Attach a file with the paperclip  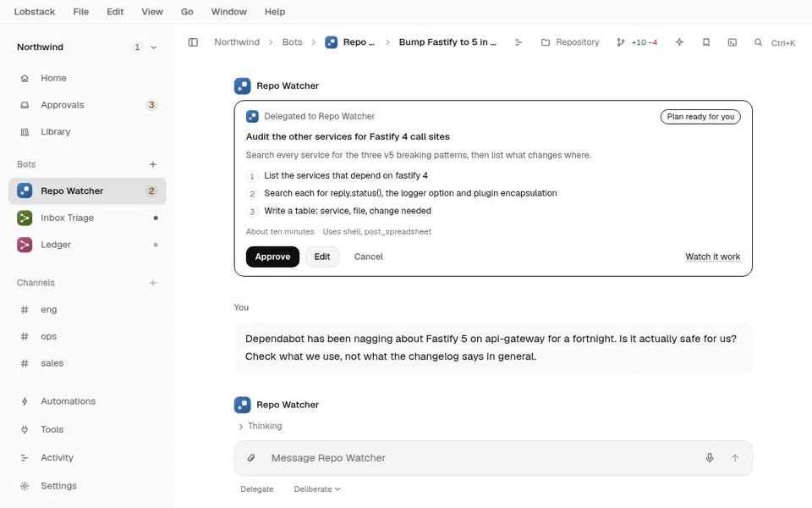tap(250, 458)
